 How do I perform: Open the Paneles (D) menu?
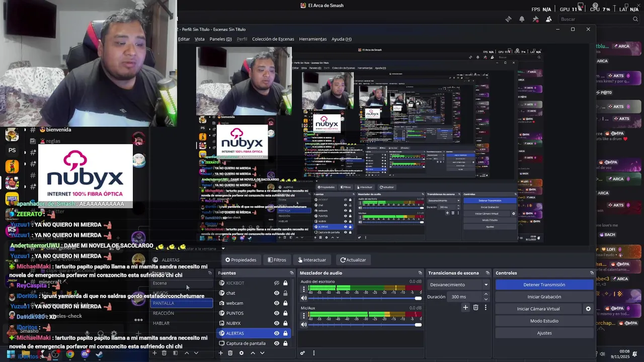220,39
